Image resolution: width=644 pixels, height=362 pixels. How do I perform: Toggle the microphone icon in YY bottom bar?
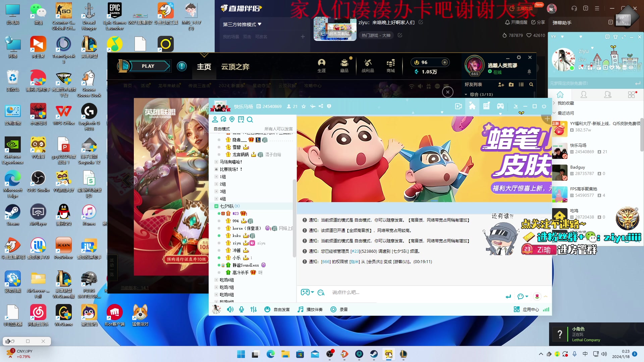click(241, 309)
